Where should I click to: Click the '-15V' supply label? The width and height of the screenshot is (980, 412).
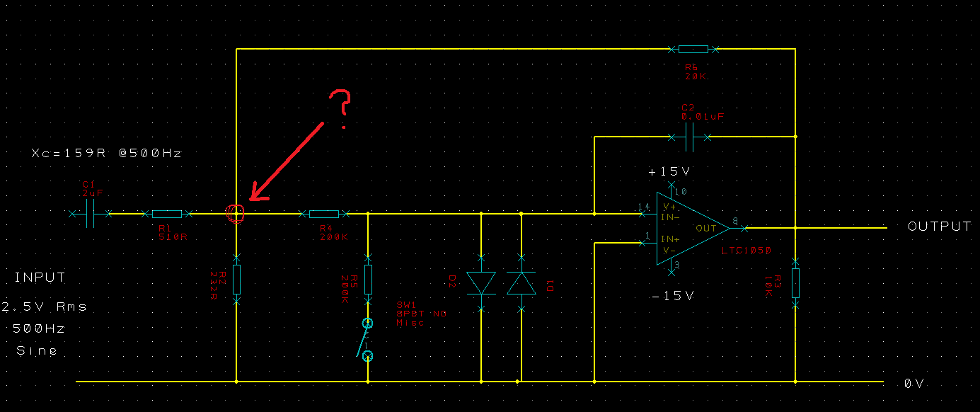click(673, 296)
